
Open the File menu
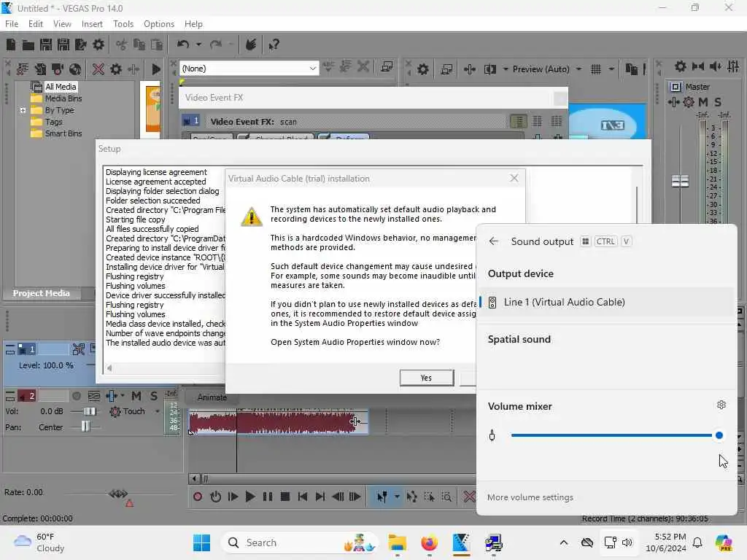(x=12, y=24)
